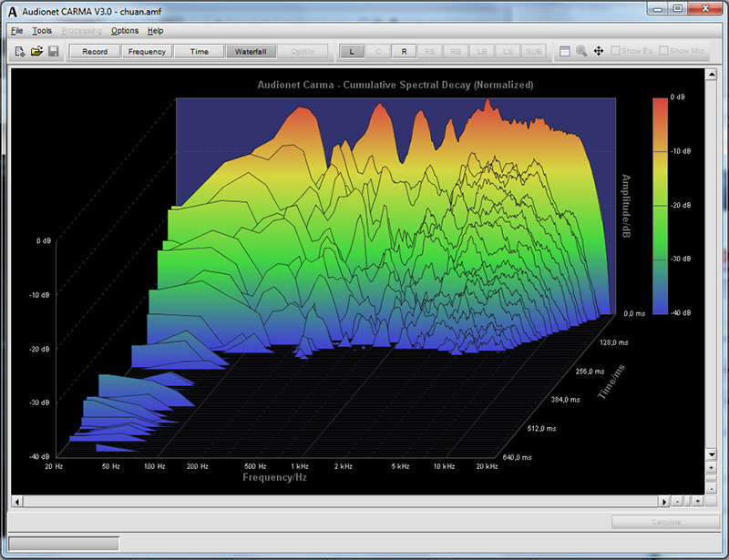This screenshot has width=729, height=560.
Task: Click the horizontal scrollbar left arrow
Action: coord(17,502)
